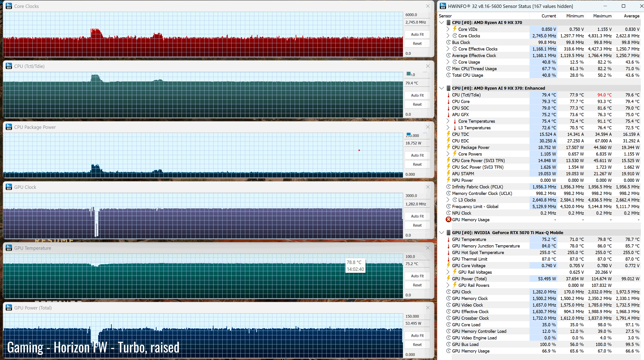Collapse the CPU Enhanced sensor group
This screenshot has width=644, height=360.
[442, 88]
